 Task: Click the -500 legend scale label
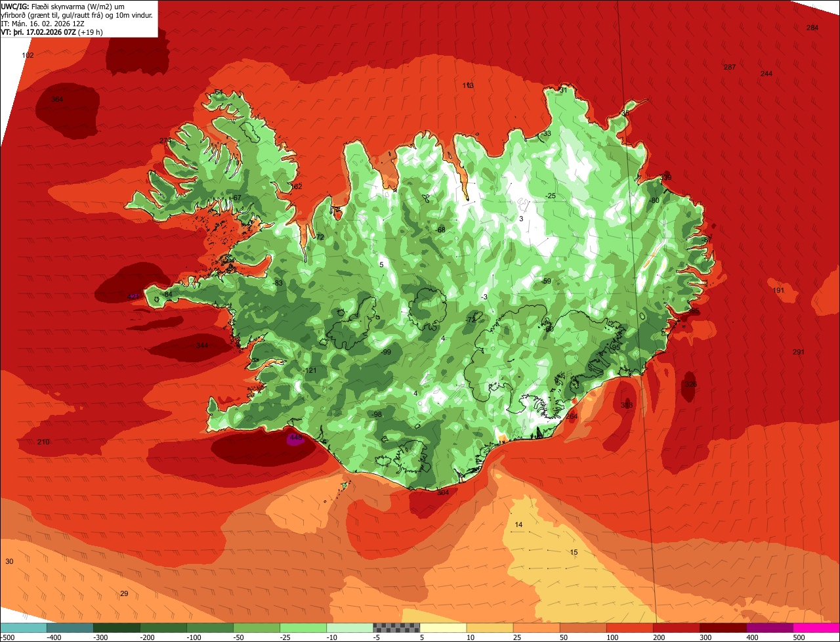pyautogui.click(x=8, y=637)
